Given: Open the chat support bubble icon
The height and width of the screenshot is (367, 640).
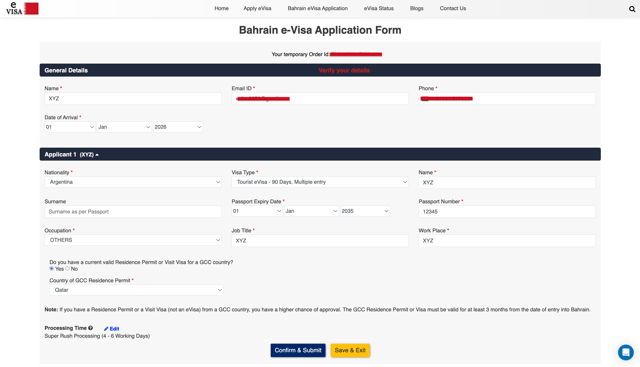Looking at the screenshot, I should coord(625,352).
